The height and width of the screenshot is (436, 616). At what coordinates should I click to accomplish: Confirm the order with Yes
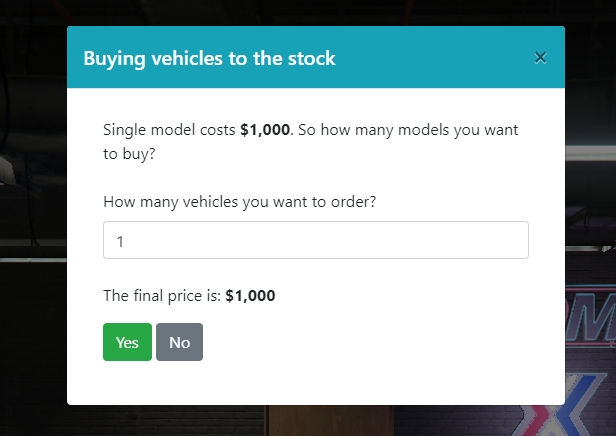click(127, 342)
